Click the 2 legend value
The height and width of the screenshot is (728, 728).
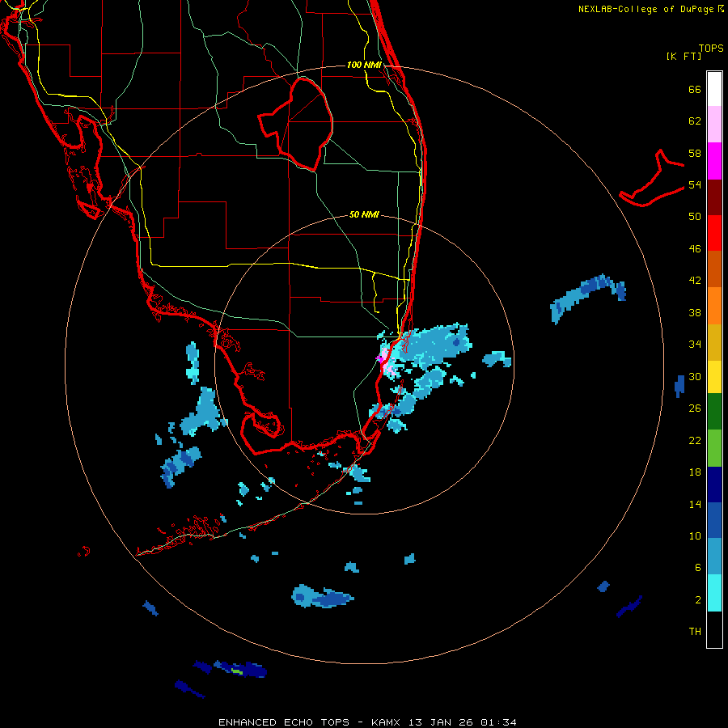pyautogui.click(x=698, y=600)
